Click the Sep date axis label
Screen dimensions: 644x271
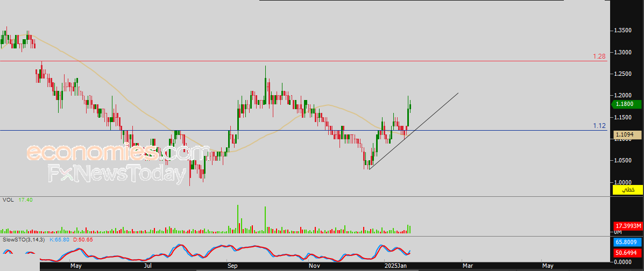point(233,267)
